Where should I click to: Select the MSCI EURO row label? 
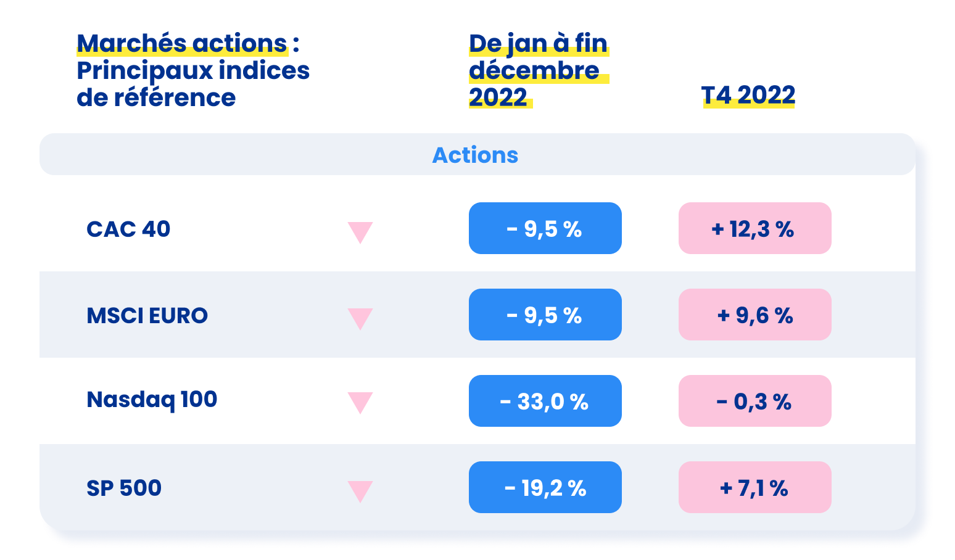(x=147, y=315)
